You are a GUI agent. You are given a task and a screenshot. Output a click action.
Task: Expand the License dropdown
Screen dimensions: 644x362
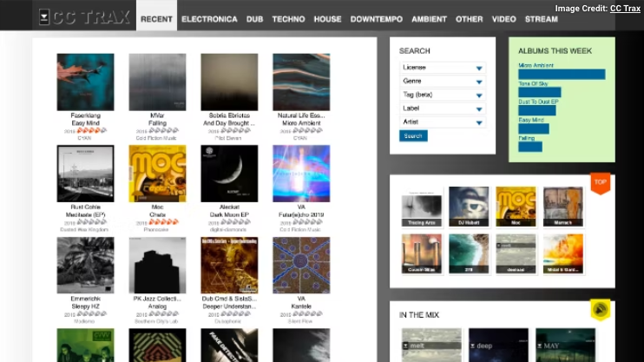(443, 68)
